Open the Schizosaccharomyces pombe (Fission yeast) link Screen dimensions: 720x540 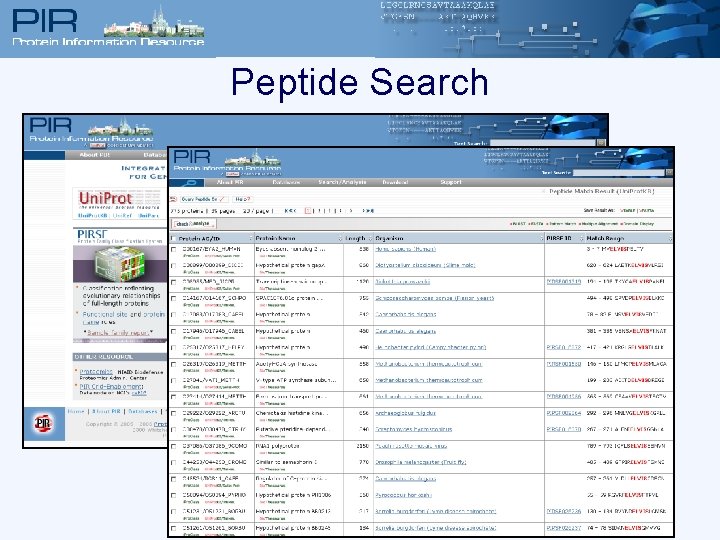(x=434, y=298)
